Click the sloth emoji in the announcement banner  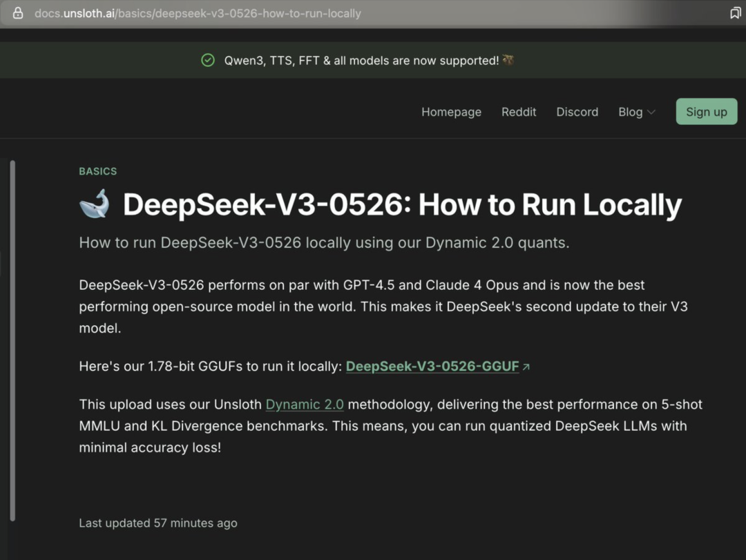508,60
